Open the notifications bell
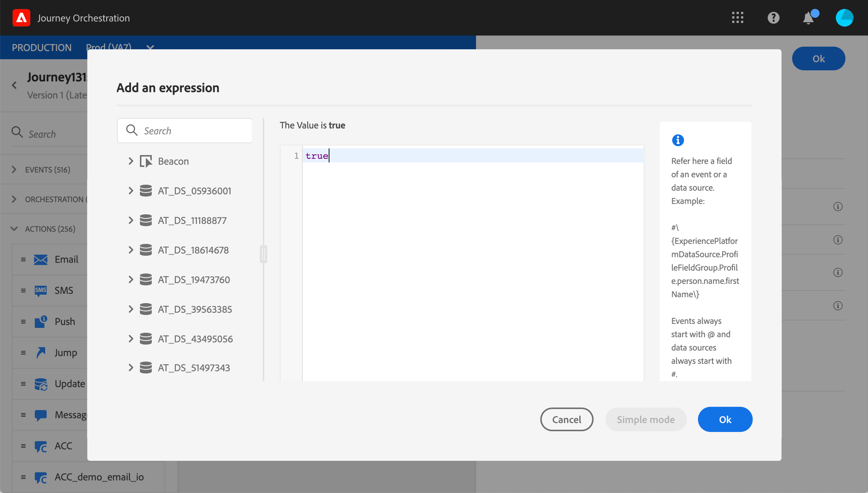This screenshot has width=868, height=493. coord(808,18)
